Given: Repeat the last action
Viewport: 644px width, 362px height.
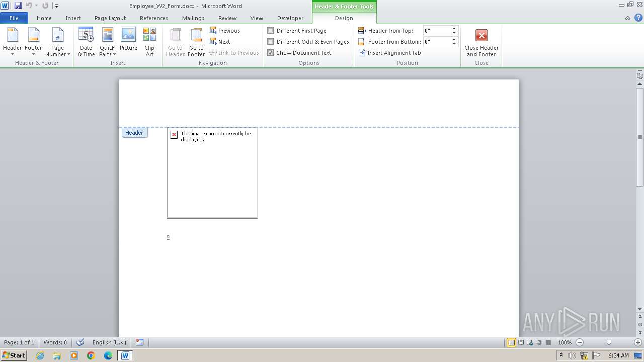Looking at the screenshot, I should pos(45,6).
